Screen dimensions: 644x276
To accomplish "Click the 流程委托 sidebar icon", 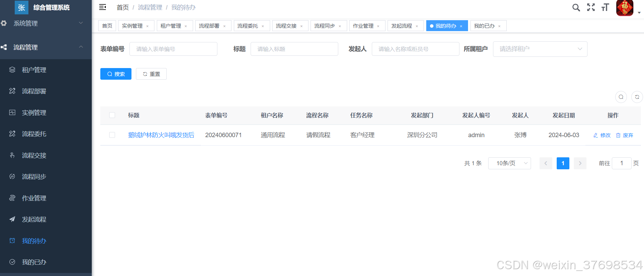I will click(12, 134).
